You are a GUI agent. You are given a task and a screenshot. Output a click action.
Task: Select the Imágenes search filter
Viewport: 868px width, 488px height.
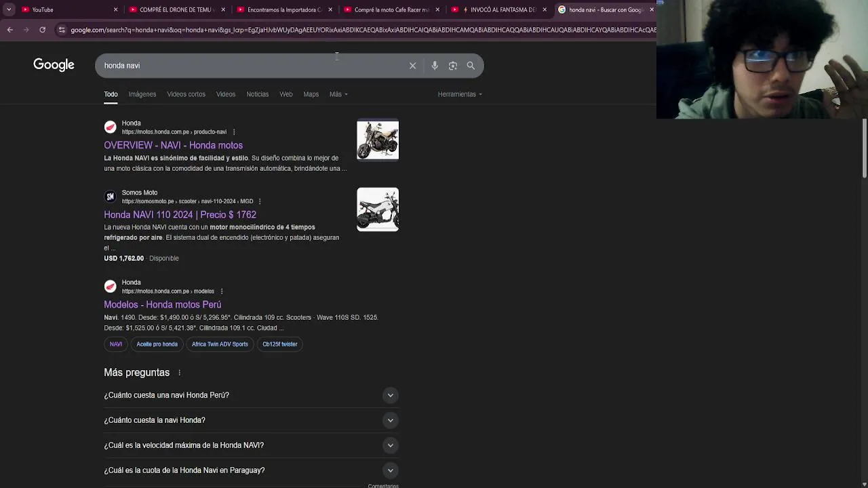(x=142, y=94)
